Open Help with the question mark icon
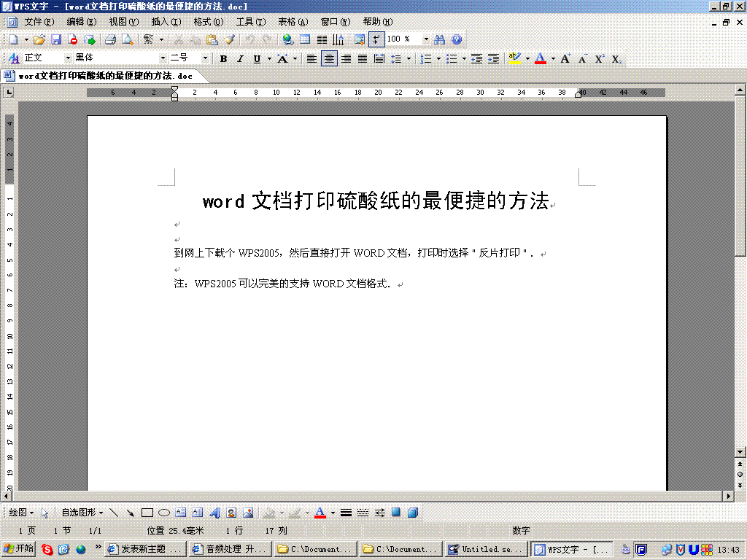This screenshot has width=747, height=560. (x=457, y=39)
